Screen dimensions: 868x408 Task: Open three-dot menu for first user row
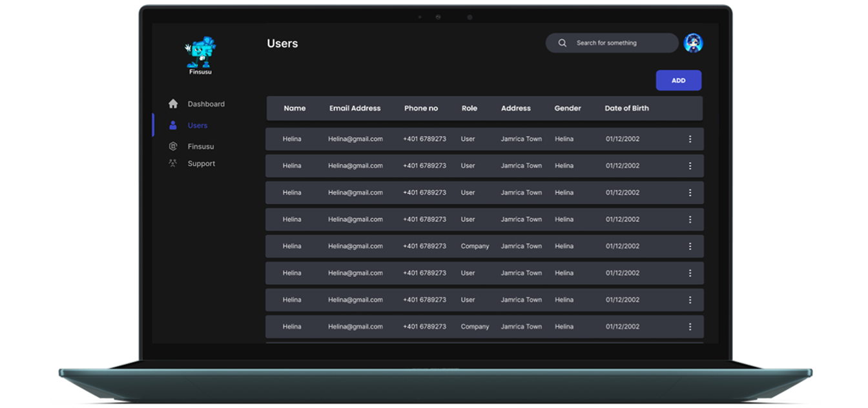click(690, 139)
